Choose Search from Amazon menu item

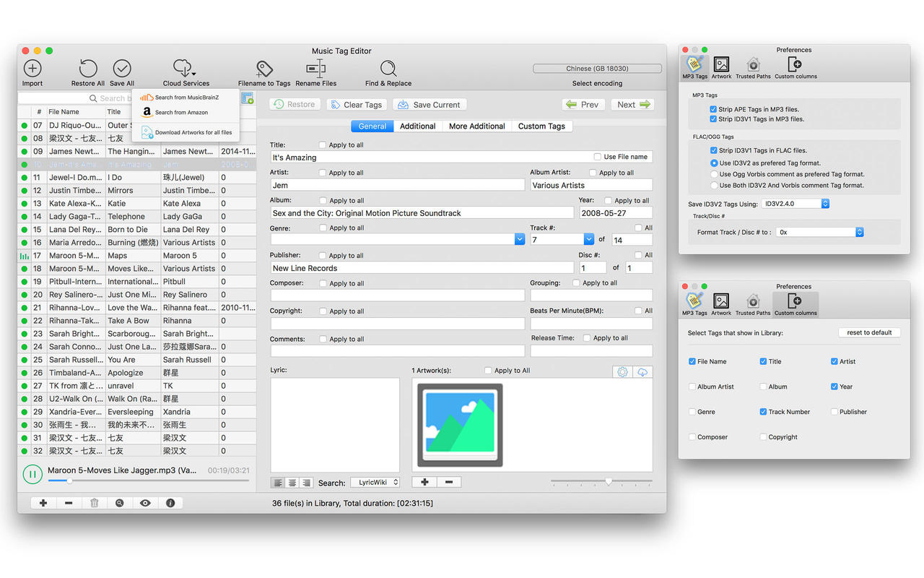186,113
